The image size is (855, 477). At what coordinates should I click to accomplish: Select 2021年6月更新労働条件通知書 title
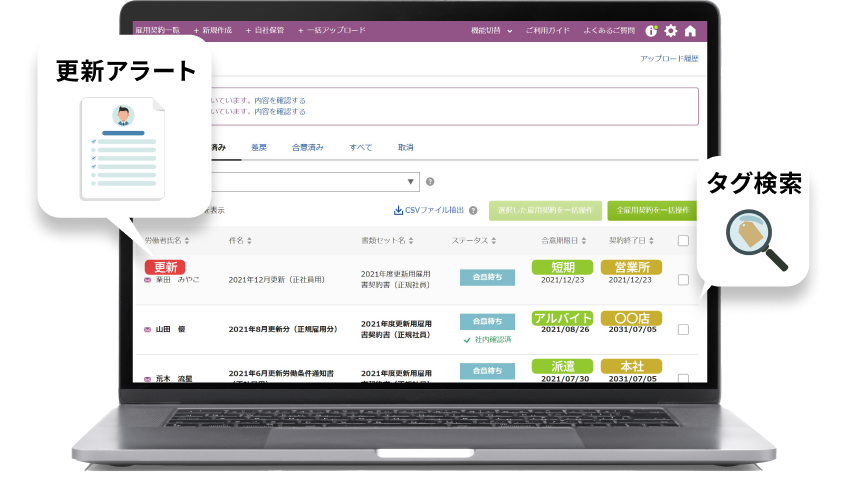click(281, 373)
